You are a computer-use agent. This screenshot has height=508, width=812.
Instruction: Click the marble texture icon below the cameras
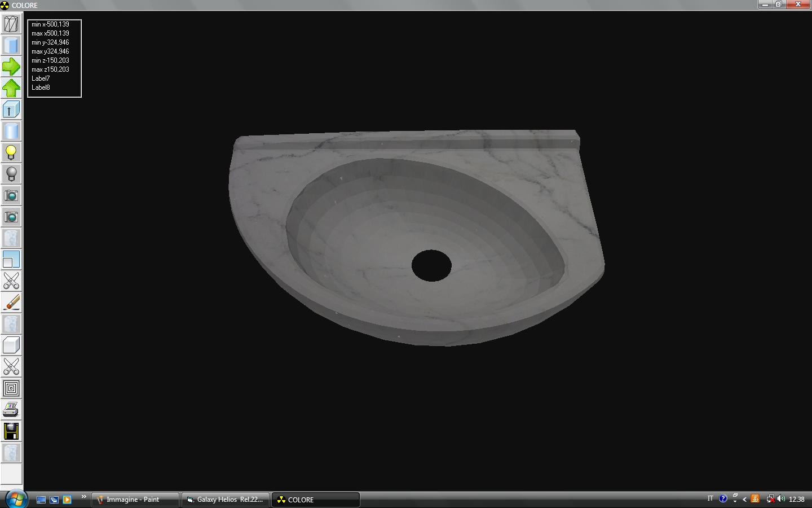click(x=11, y=238)
